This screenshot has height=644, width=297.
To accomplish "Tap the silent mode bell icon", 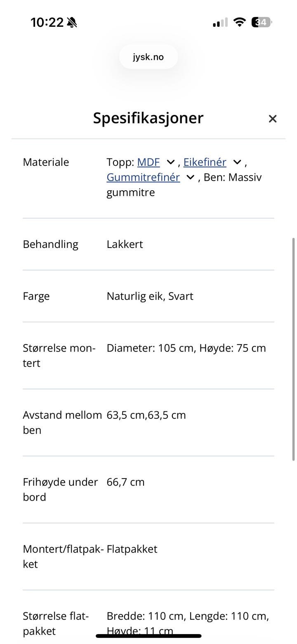I will tap(72, 22).
